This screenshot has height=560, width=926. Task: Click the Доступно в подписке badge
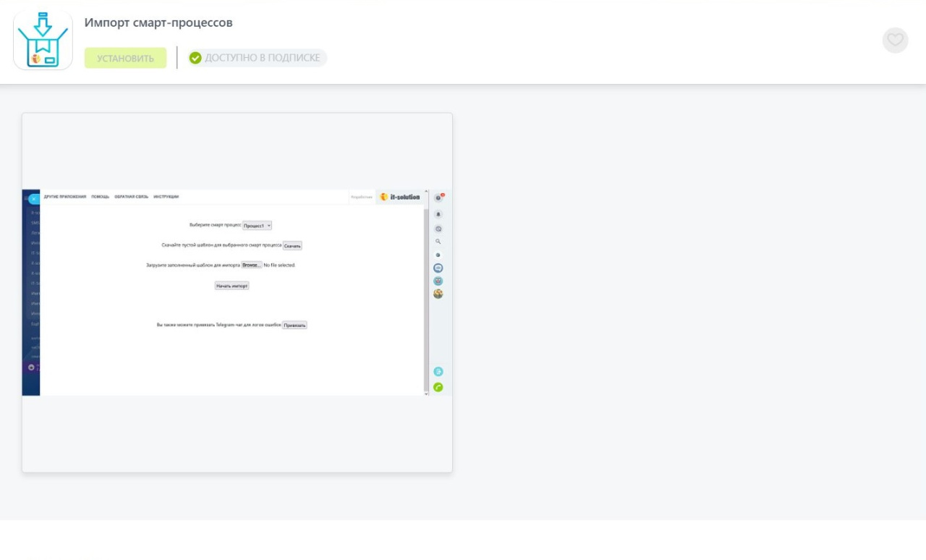point(257,58)
